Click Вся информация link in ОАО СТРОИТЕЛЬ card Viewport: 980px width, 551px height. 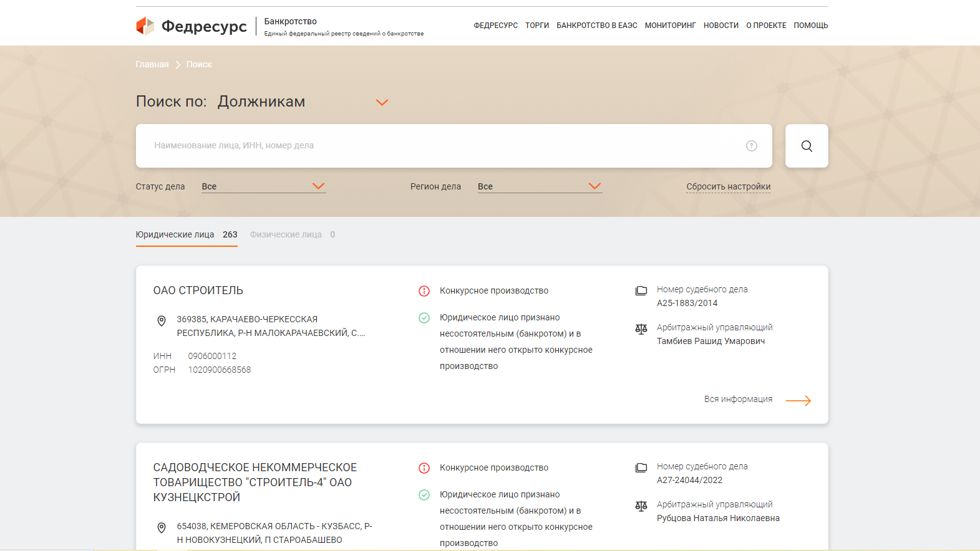(739, 400)
